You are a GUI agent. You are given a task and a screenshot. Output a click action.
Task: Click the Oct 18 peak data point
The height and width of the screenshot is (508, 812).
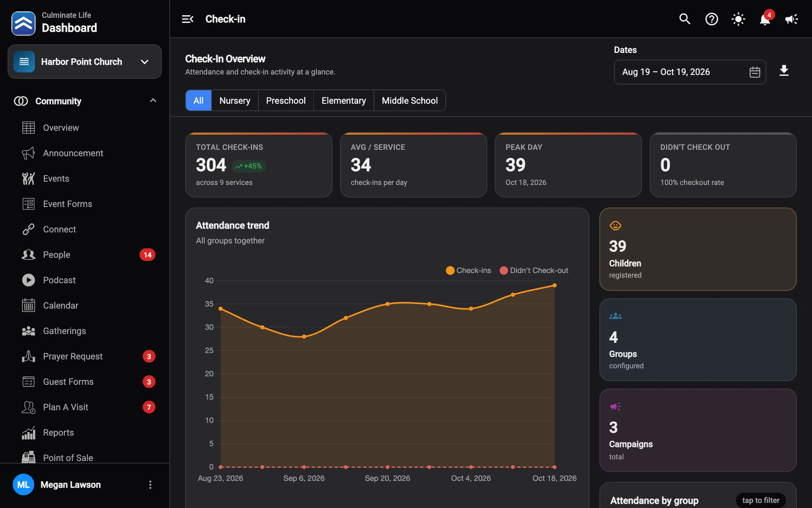point(554,285)
